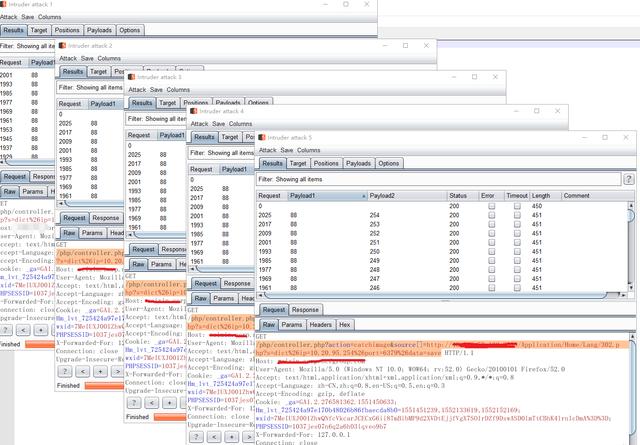Image resolution: width=640 pixels, height=445 pixels.
Task: Toggle Error checkbox for request 1993 in attack 5
Action: click(491, 251)
